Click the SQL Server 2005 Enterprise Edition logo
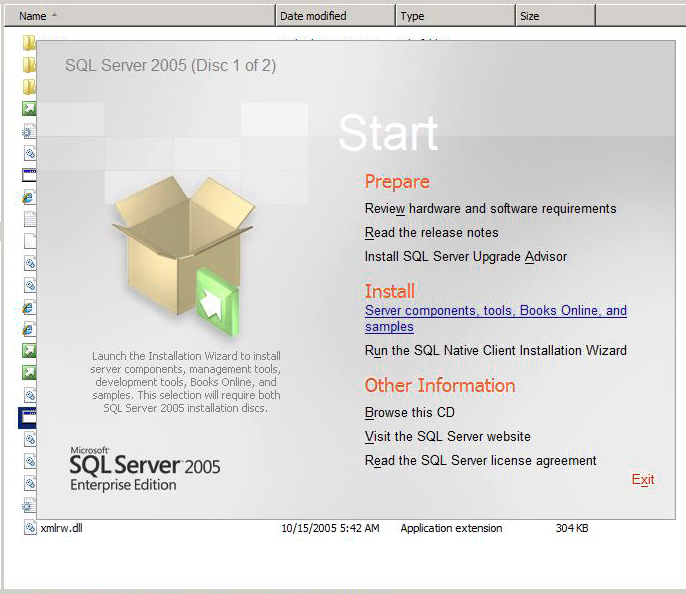Image resolution: width=686 pixels, height=594 pixels. pos(145,468)
